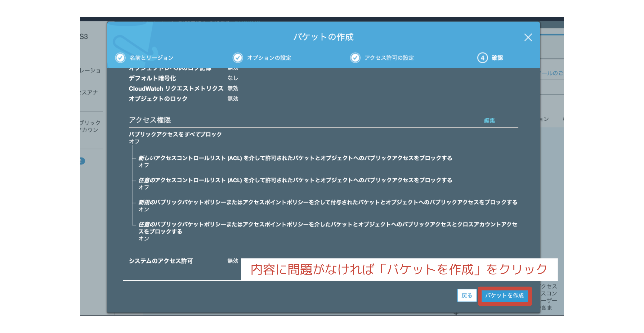Close the バケットの作成 dialog with the X
This screenshot has height=333, width=644.
528,38
